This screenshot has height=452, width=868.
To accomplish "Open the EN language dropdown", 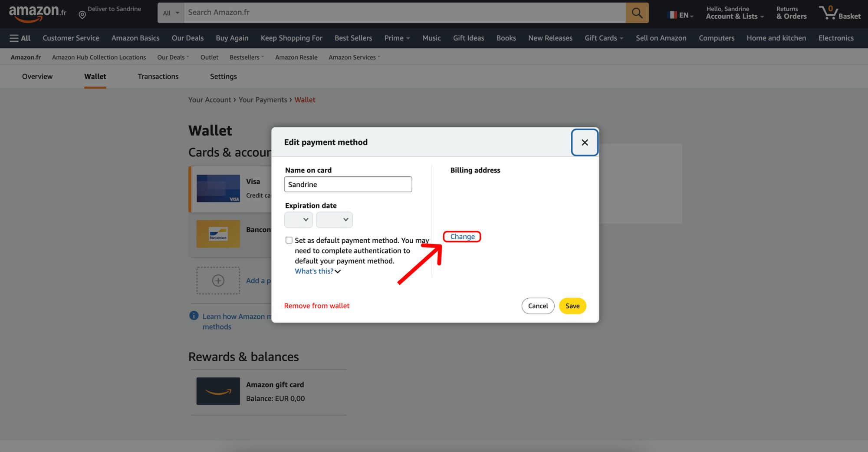I will [x=681, y=15].
